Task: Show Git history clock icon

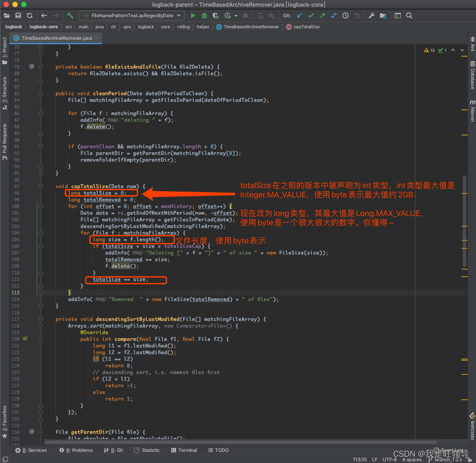Action: [x=345, y=15]
